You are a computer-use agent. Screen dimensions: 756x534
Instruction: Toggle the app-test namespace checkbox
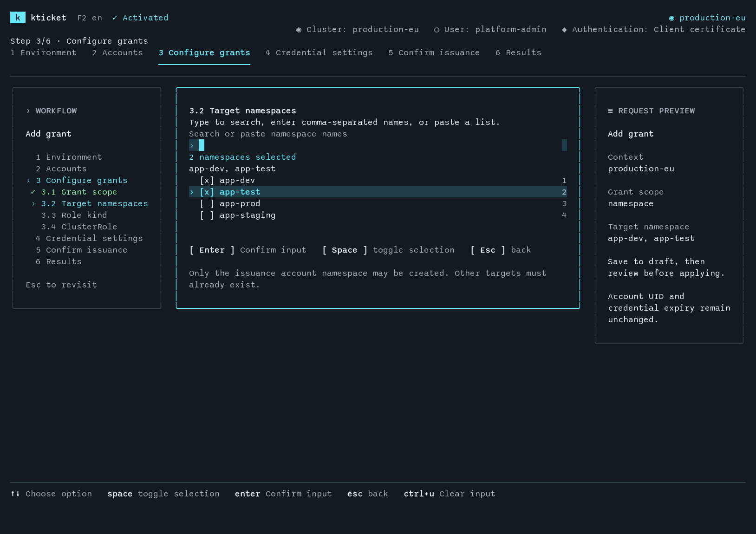click(207, 192)
